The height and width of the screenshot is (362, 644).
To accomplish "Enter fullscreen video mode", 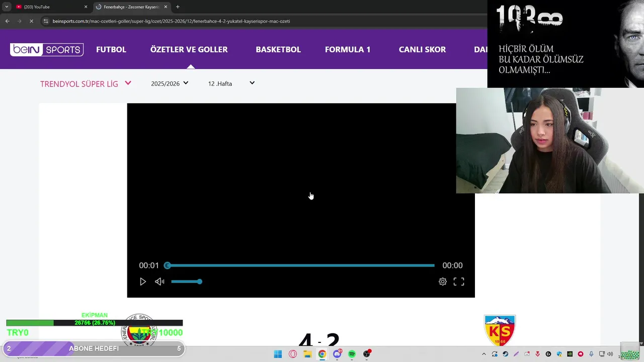I will [x=459, y=282].
